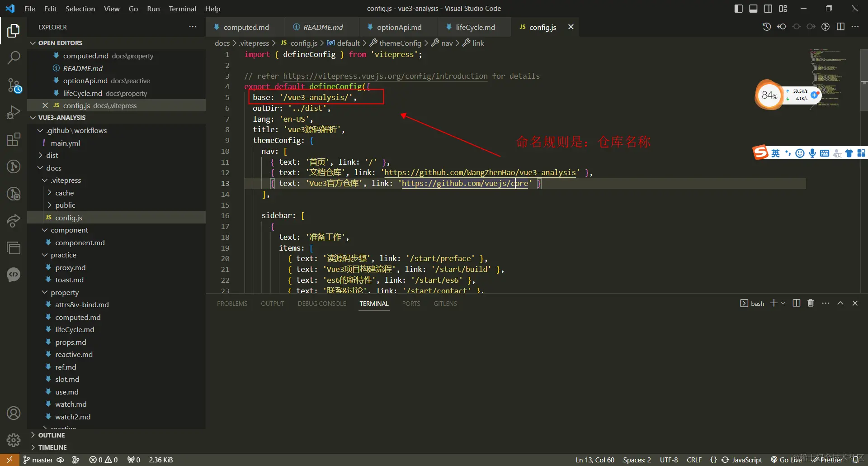This screenshot has height=466, width=868.
Task: Open the Terminal menu
Action: click(182, 9)
